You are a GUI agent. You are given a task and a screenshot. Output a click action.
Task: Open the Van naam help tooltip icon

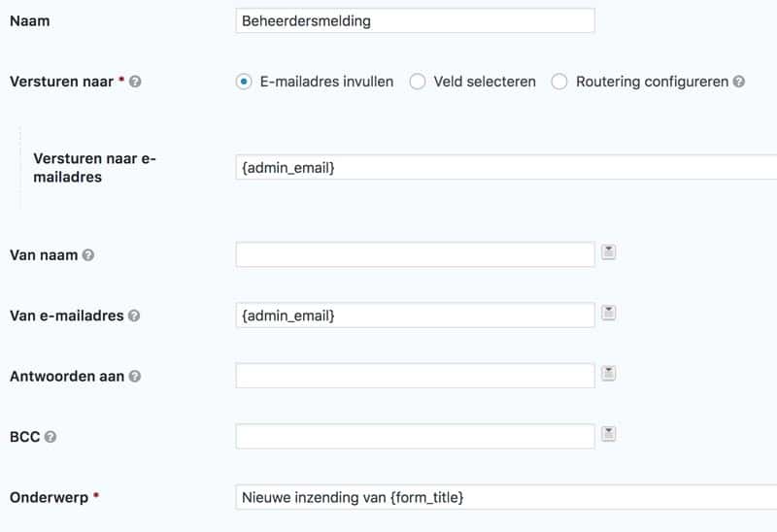pos(88,255)
